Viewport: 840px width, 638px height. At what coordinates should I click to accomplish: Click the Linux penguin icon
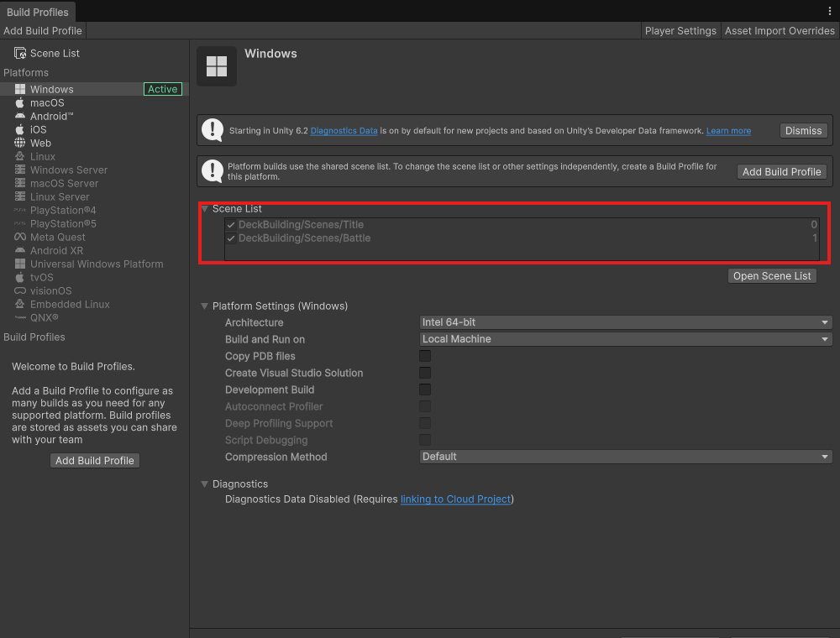point(20,156)
